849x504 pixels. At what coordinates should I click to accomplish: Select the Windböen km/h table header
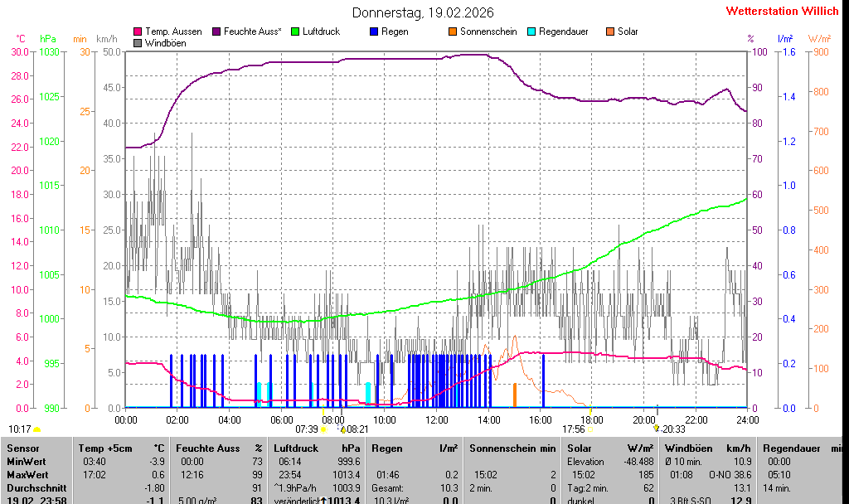(707, 448)
